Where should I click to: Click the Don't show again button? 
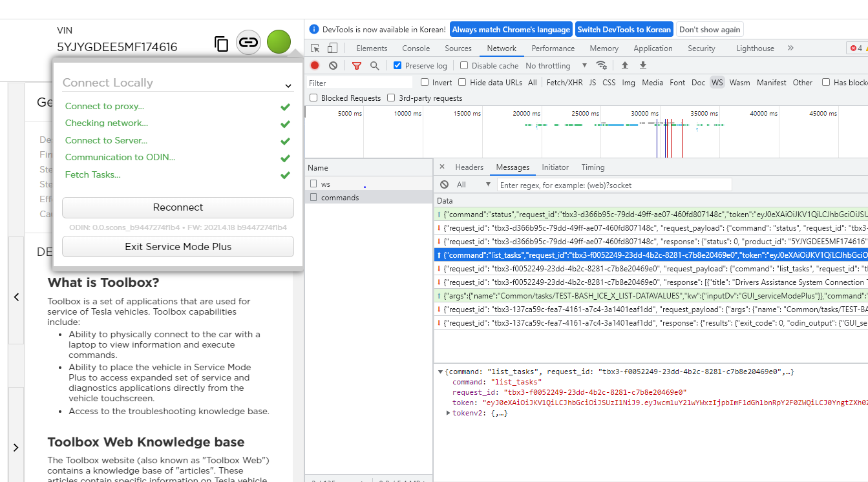tap(710, 29)
